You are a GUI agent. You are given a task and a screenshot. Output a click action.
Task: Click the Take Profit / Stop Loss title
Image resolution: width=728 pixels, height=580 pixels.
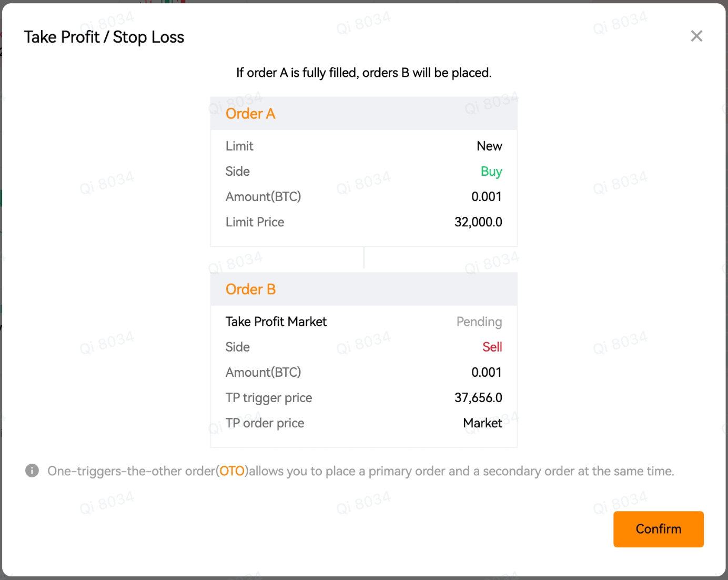(x=104, y=37)
